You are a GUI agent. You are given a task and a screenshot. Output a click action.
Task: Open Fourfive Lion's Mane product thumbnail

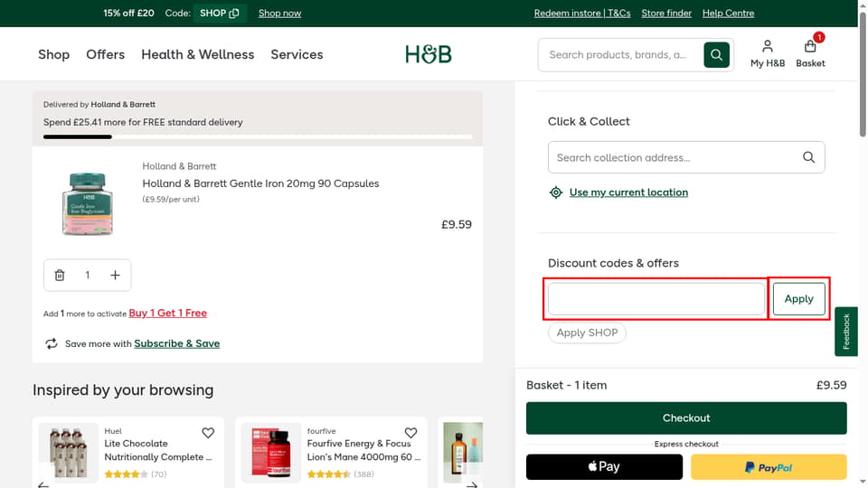271,453
